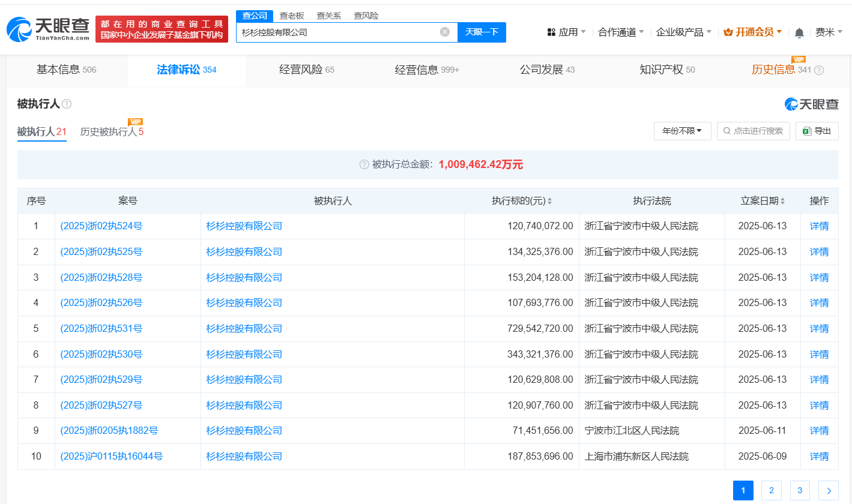
Task: Switch to 查老板 search tab
Action: (292, 16)
